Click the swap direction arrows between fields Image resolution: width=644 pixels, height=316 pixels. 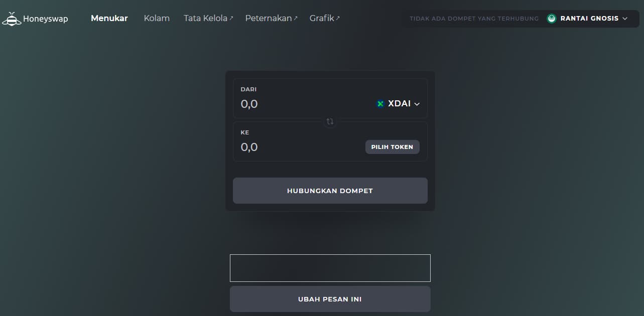pos(330,121)
